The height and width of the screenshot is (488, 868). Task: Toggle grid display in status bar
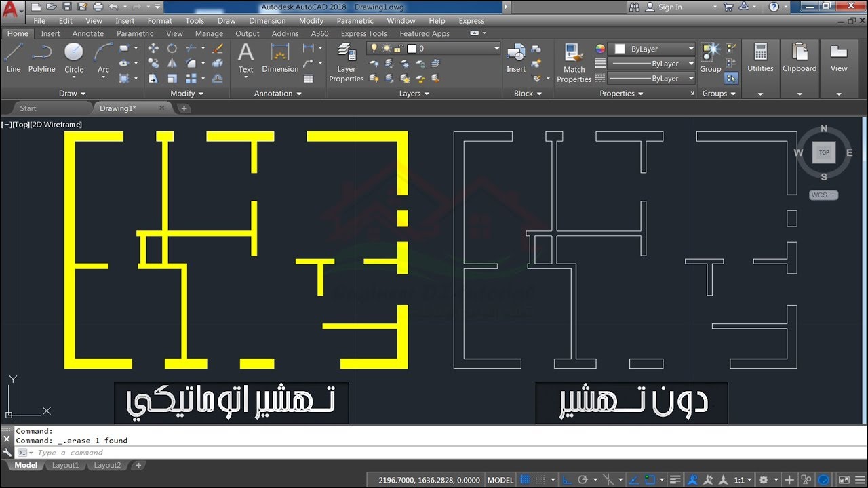click(524, 480)
